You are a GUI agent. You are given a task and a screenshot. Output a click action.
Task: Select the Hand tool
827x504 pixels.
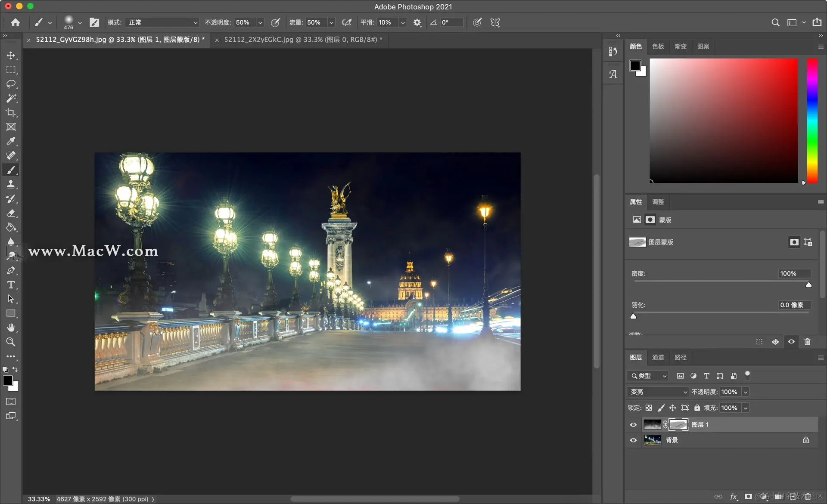[11, 328]
